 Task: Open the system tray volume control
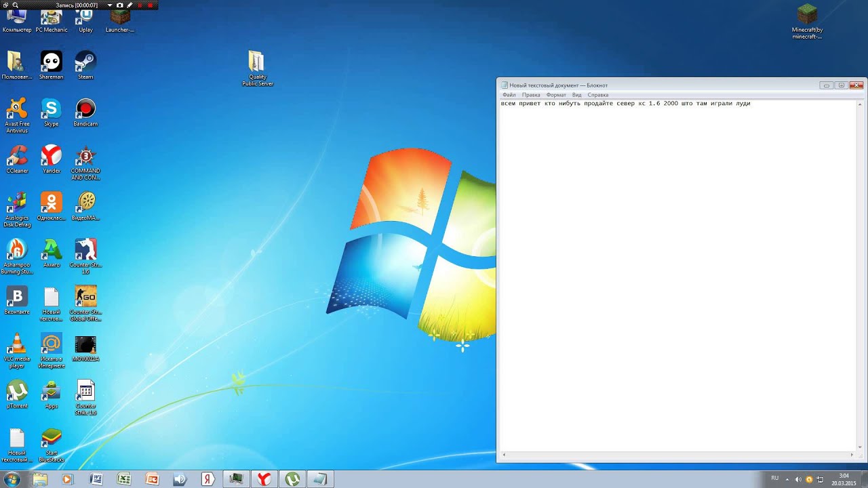[798, 479]
